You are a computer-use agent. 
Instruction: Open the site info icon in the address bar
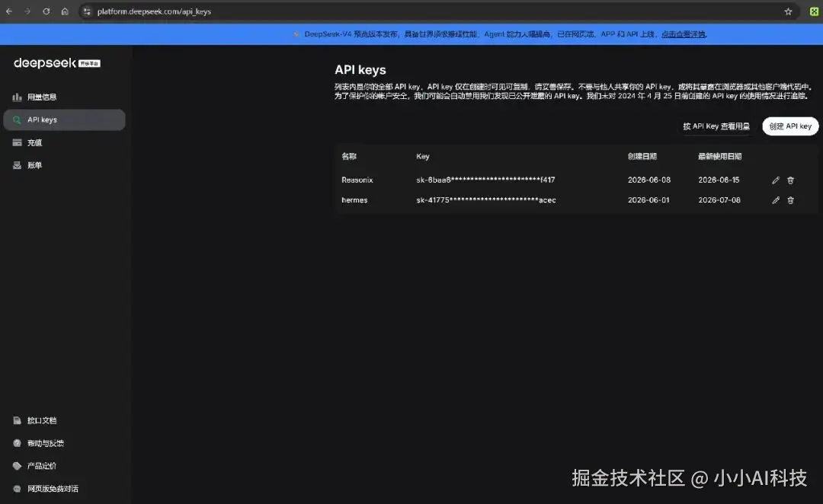pyautogui.click(x=87, y=11)
